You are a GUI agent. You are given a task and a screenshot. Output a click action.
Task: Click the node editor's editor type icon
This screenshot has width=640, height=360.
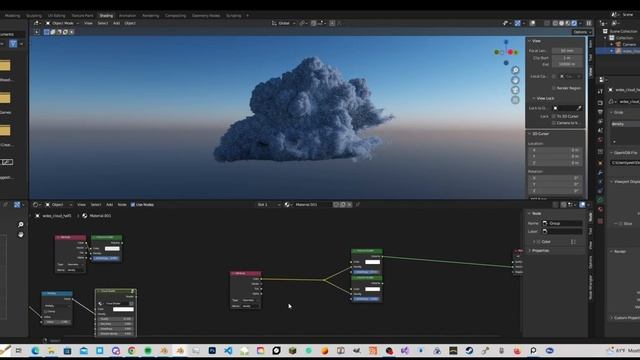coord(36,204)
